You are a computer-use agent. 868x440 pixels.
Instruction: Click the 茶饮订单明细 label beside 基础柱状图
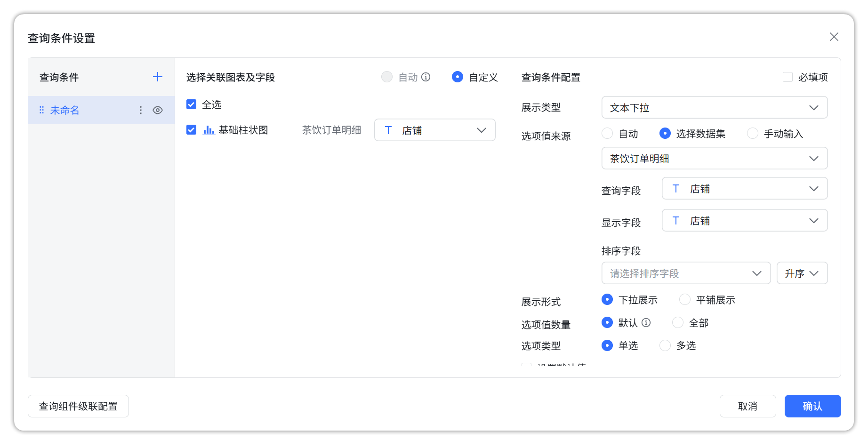[331, 130]
